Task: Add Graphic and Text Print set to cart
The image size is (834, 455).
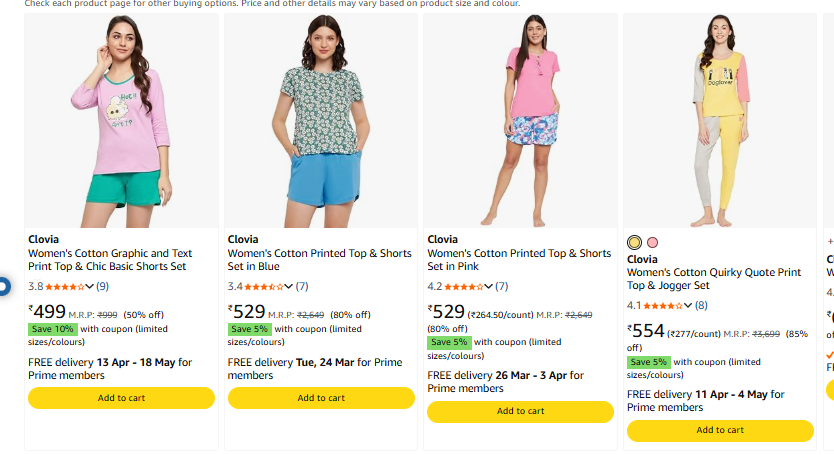Action: click(121, 398)
